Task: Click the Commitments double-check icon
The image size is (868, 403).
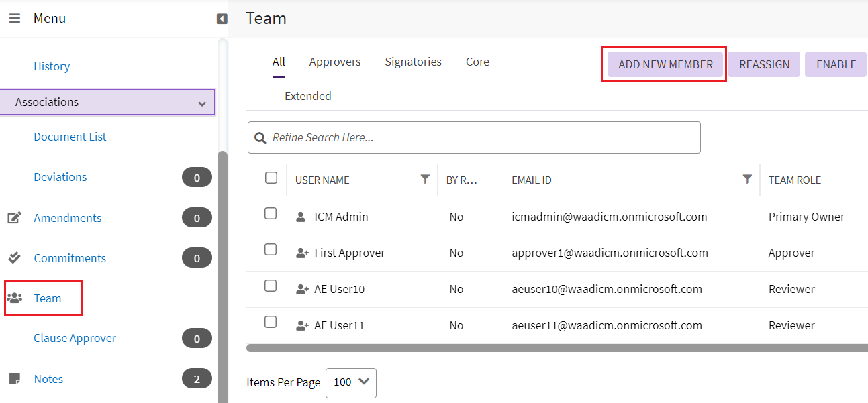Action: (14, 258)
